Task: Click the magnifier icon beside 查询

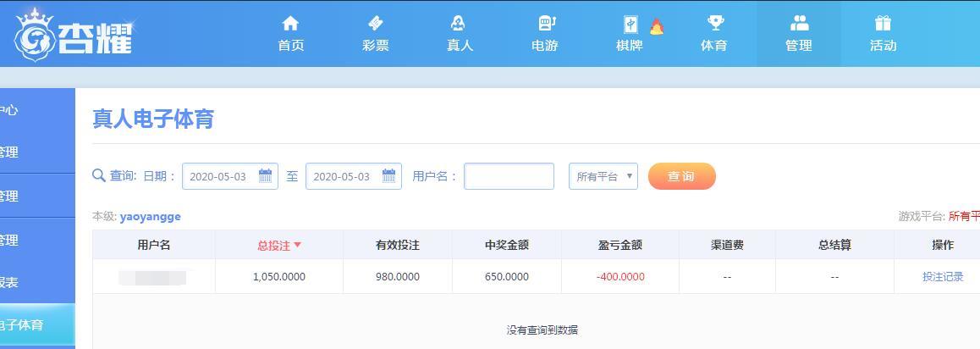Action: coord(99,175)
